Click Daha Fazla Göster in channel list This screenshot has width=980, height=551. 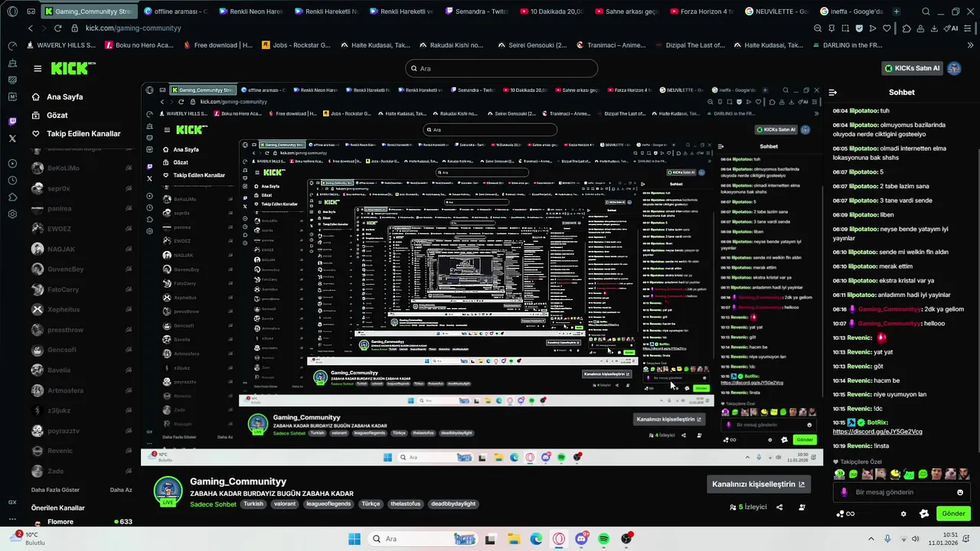point(55,490)
